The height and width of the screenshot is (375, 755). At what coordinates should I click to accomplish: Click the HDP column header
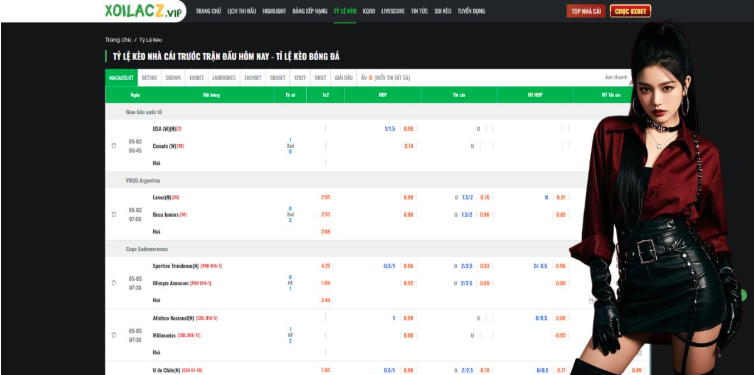click(383, 95)
